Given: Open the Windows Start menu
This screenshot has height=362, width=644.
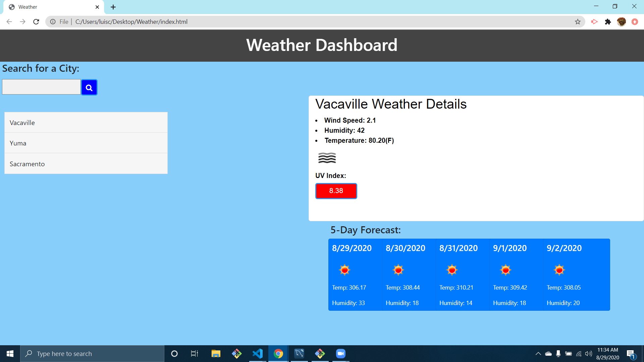Looking at the screenshot, I should pyautogui.click(x=10, y=354).
